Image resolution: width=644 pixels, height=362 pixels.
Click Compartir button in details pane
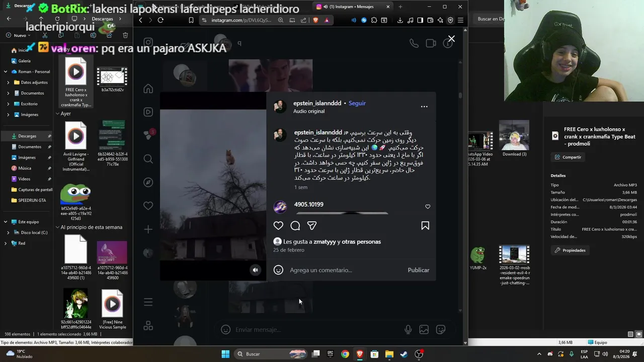click(x=568, y=157)
